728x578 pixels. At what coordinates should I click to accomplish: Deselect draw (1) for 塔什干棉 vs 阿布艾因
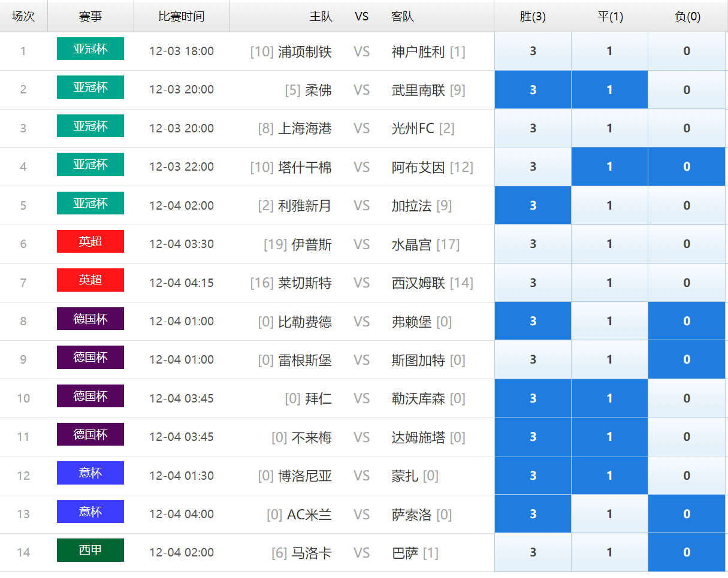pos(609,167)
